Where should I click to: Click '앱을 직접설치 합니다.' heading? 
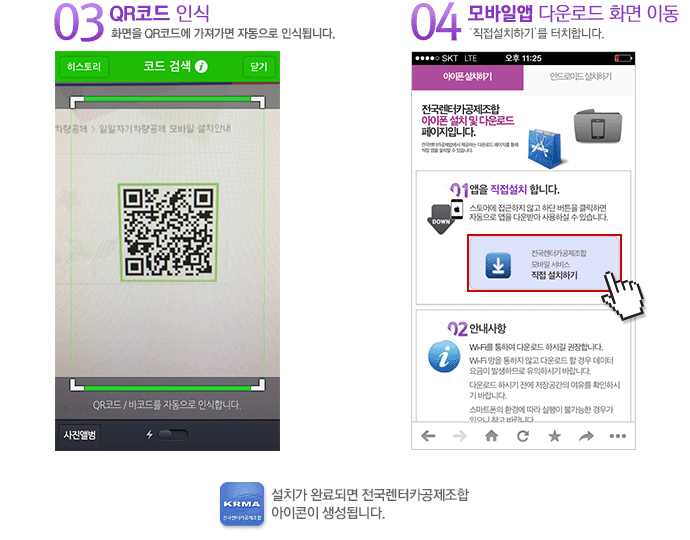click(514, 190)
